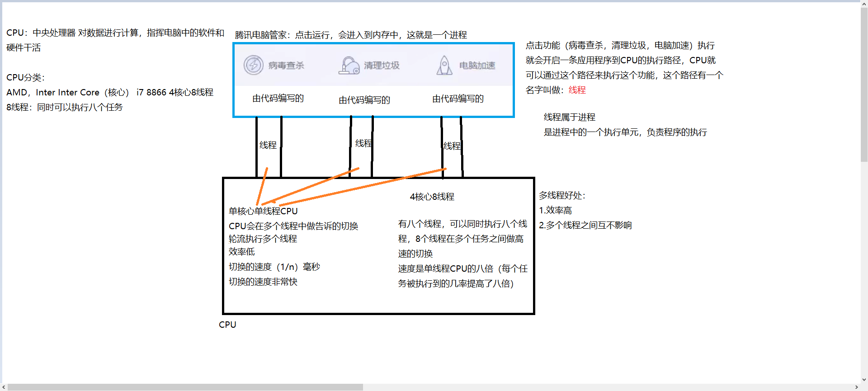Click the '多线程好处：' heading
868x391 pixels.
tap(562, 195)
